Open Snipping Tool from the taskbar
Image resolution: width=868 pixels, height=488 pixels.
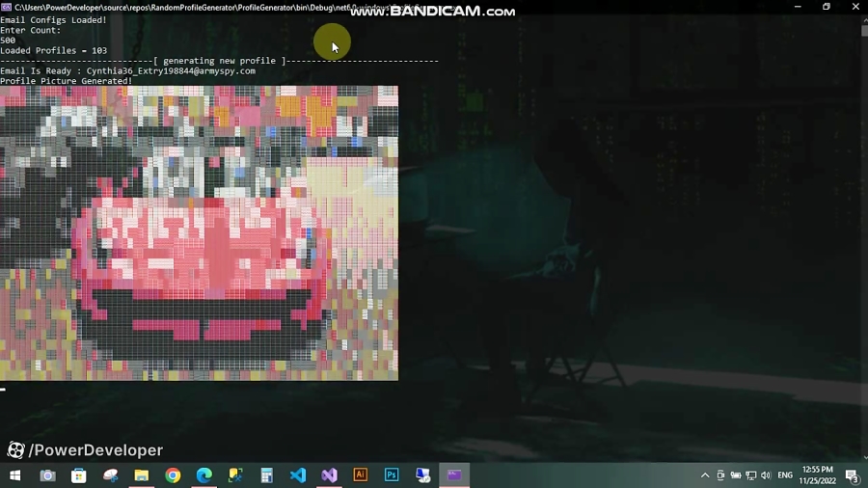click(111, 475)
